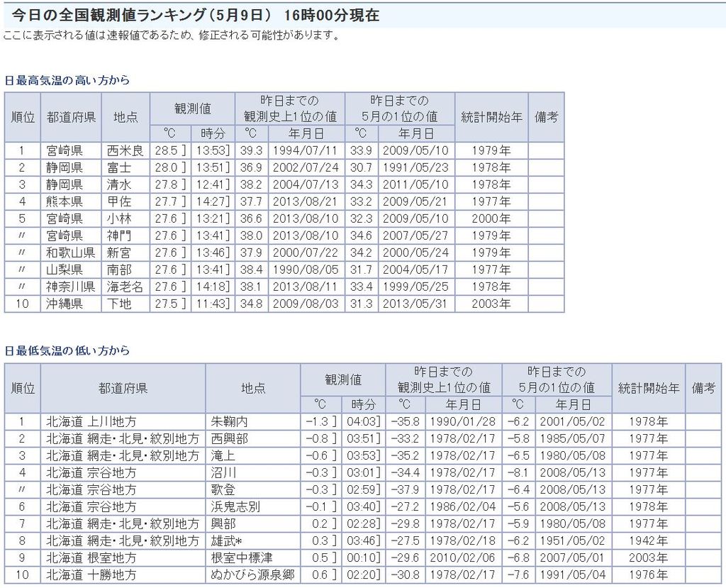Click the 西米良 location in the high temperature table
The height and width of the screenshot is (588, 726).
pyautogui.click(x=125, y=150)
